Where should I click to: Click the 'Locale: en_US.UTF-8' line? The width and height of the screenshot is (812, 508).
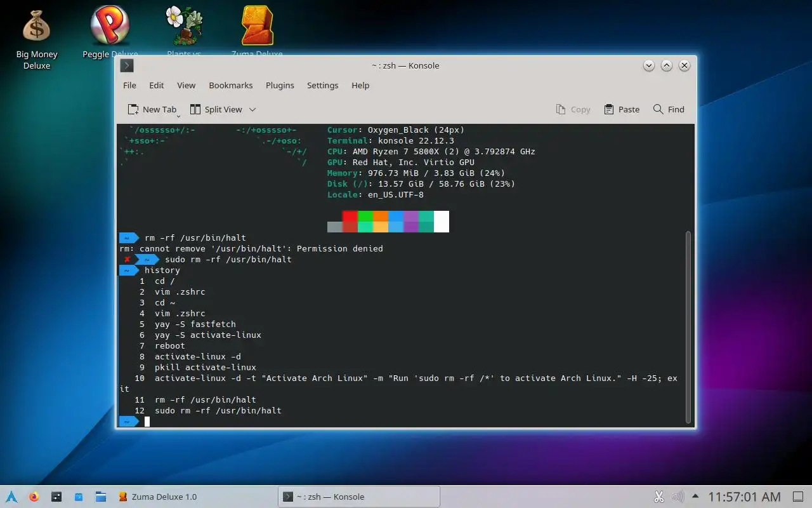coord(376,194)
